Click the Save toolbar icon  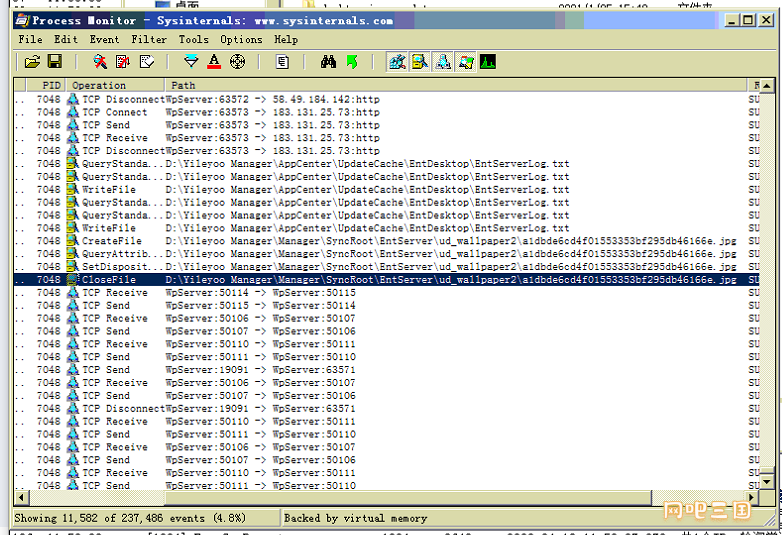pos(55,62)
